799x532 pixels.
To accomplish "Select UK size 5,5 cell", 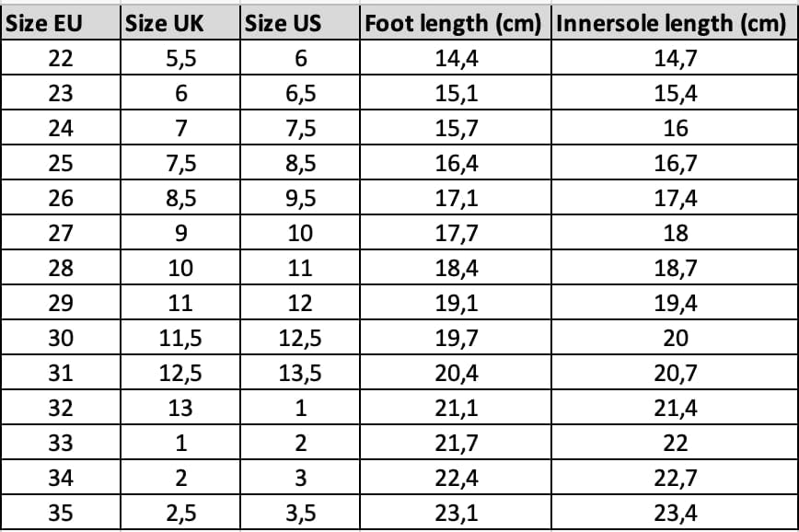I will pos(180,58).
